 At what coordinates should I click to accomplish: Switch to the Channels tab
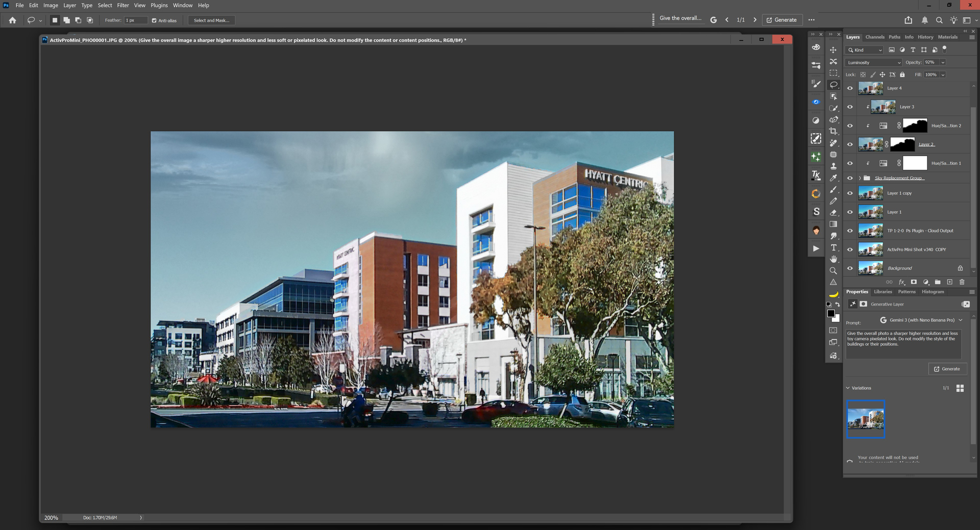pyautogui.click(x=874, y=37)
